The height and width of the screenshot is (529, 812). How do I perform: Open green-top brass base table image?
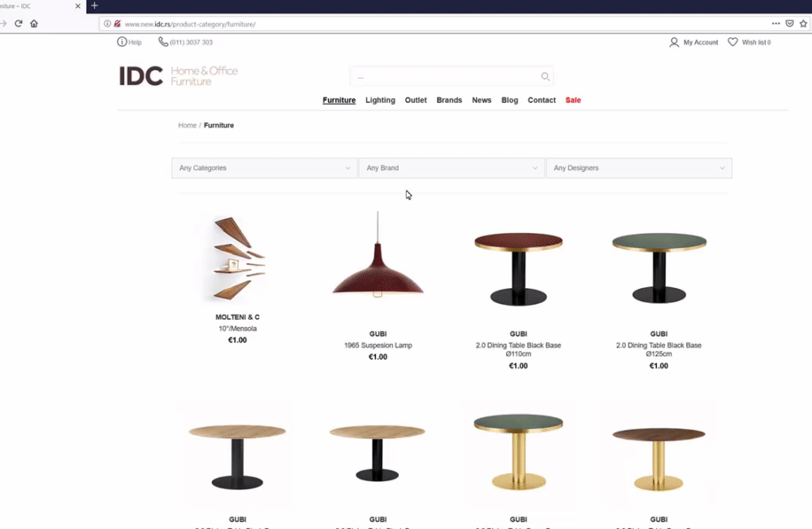tap(518, 451)
